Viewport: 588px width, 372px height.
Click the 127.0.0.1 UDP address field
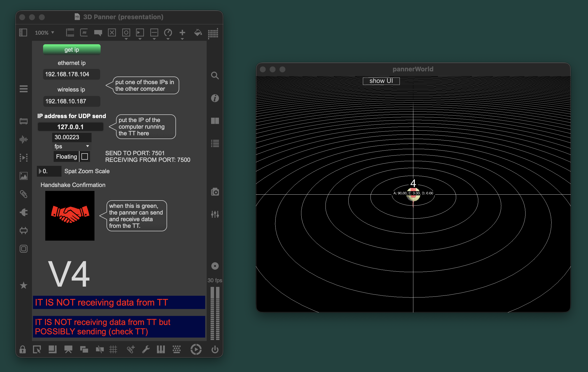pos(70,127)
